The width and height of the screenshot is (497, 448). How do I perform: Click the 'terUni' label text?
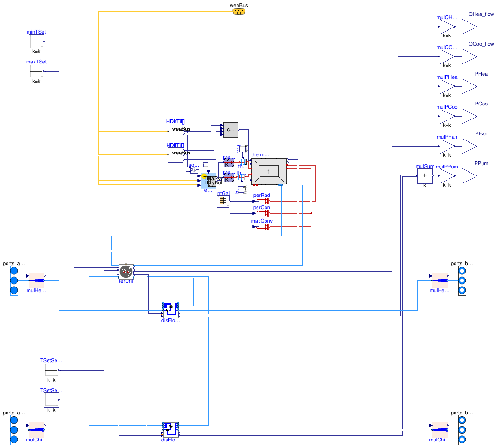point(126,281)
